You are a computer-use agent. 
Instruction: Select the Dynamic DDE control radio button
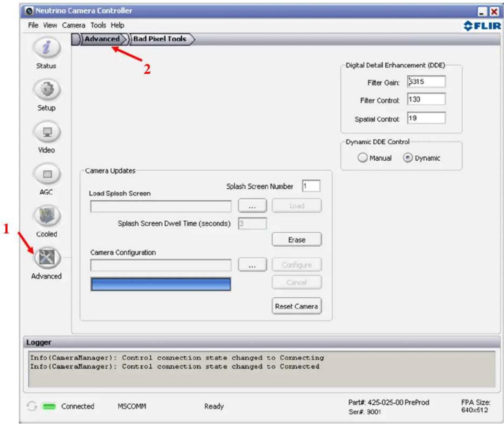(408, 158)
